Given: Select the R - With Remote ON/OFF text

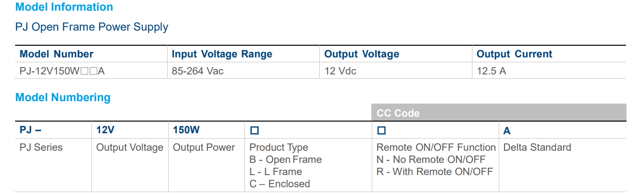Looking at the screenshot, I should coord(435,172).
